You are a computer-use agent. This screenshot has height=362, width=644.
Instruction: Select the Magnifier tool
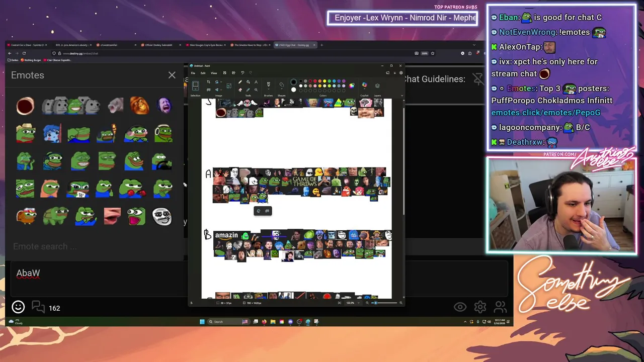click(256, 89)
